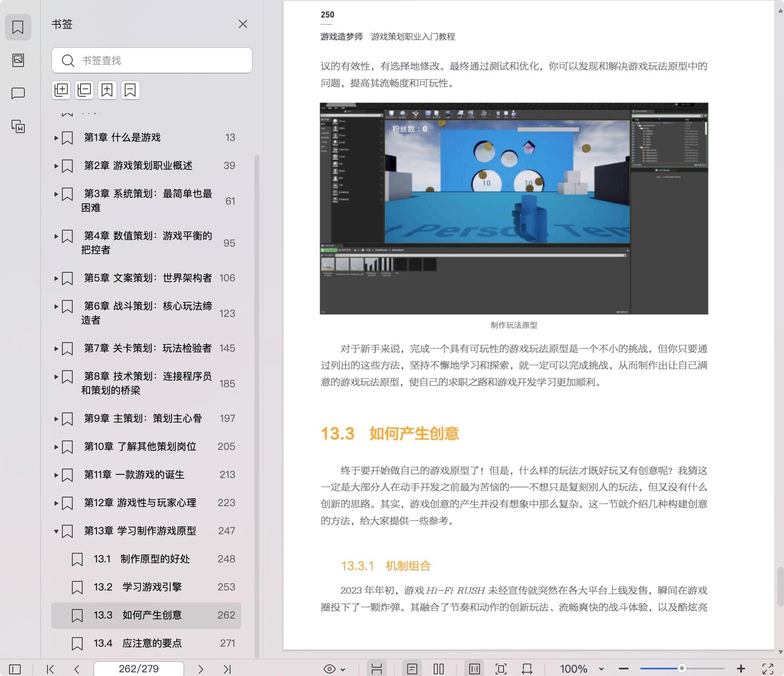Open bookmark 13.1 制作原型的好处
This screenshot has height=676, width=784.
coord(141,559)
